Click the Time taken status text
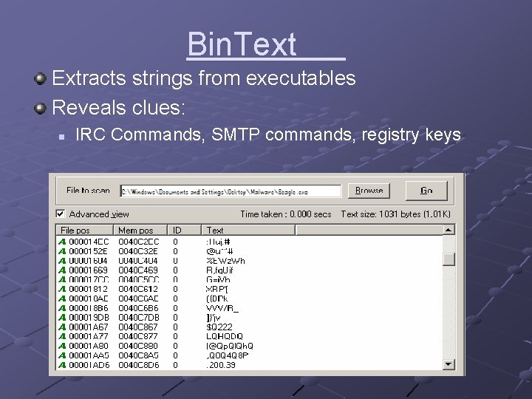 (286, 214)
